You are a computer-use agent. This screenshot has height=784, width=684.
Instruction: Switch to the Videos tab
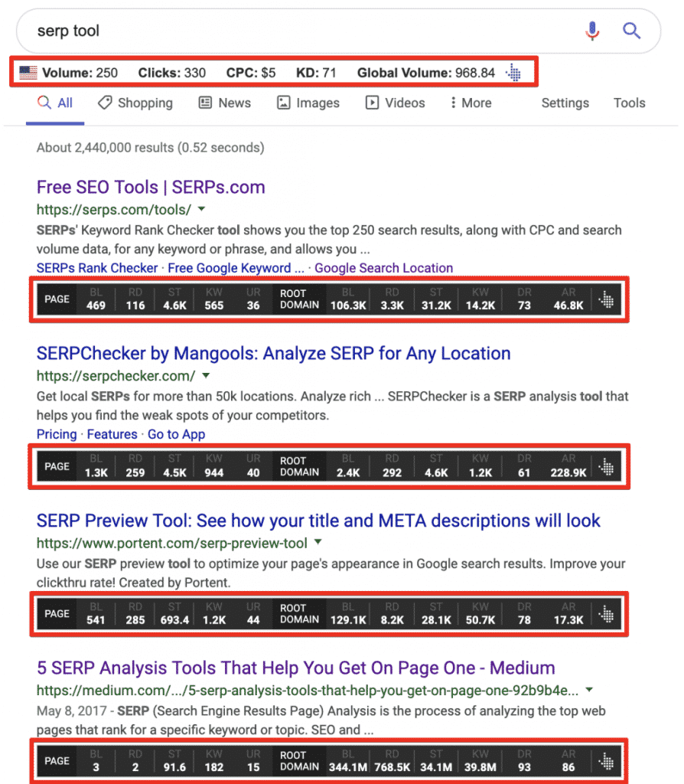(395, 103)
